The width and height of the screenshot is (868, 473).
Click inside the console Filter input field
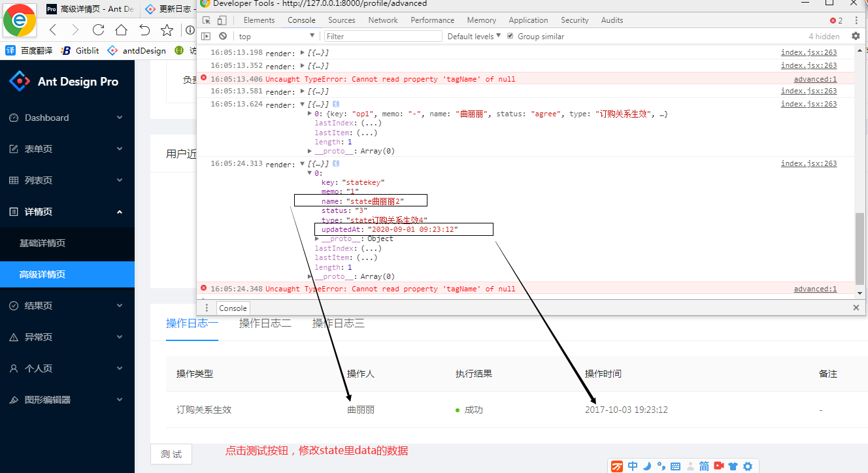click(382, 36)
